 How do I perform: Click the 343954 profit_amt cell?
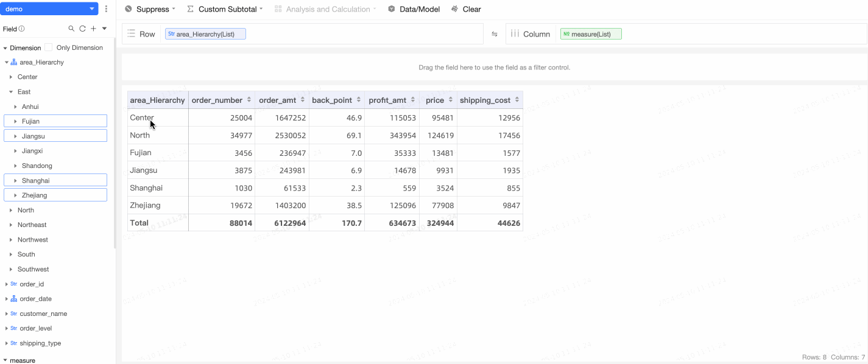click(x=392, y=135)
